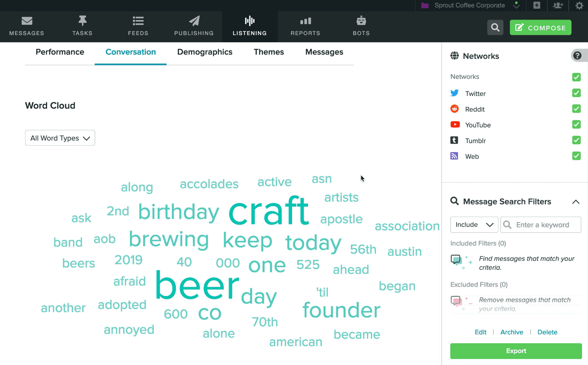Screen dimensions: 588x365
Task: Click the word 'birthday' in cloud
Action: click(179, 212)
